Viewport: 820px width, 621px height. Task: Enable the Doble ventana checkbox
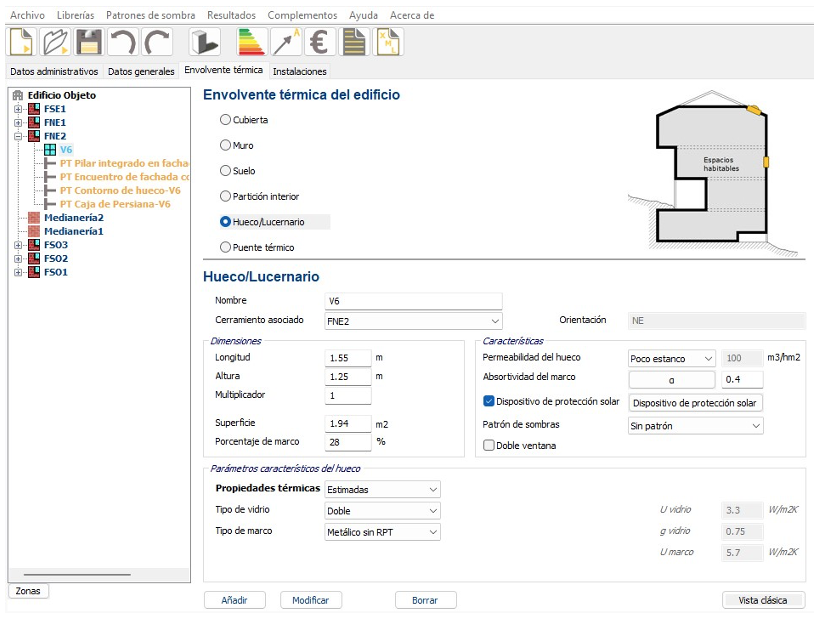point(489,446)
